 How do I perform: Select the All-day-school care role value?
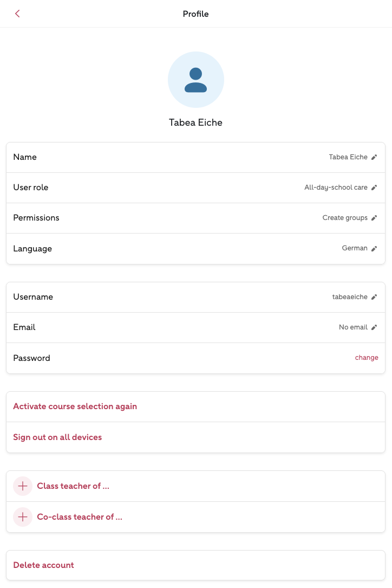pos(336,188)
